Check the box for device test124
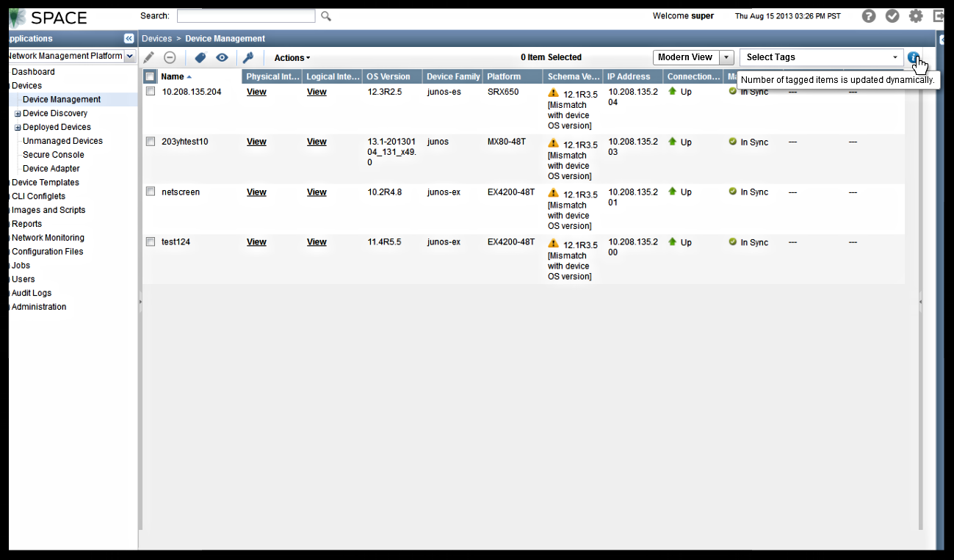 pos(150,241)
